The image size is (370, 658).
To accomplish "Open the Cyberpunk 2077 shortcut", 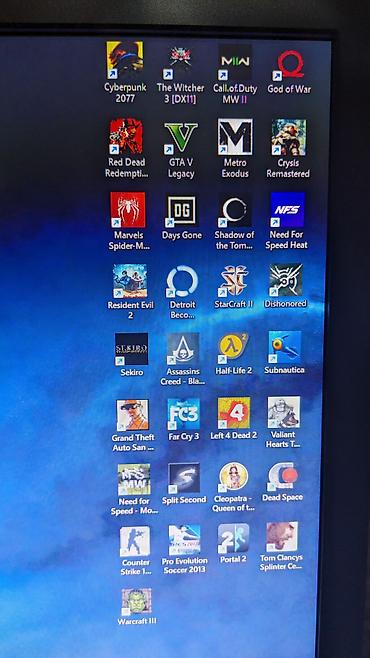I will pyautogui.click(x=125, y=60).
